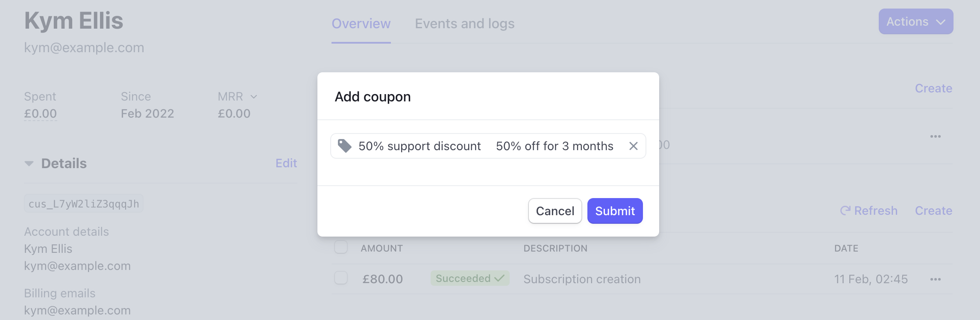Cancel the Add coupon dialog
The image size is (980, 320).
click(555, 211)
